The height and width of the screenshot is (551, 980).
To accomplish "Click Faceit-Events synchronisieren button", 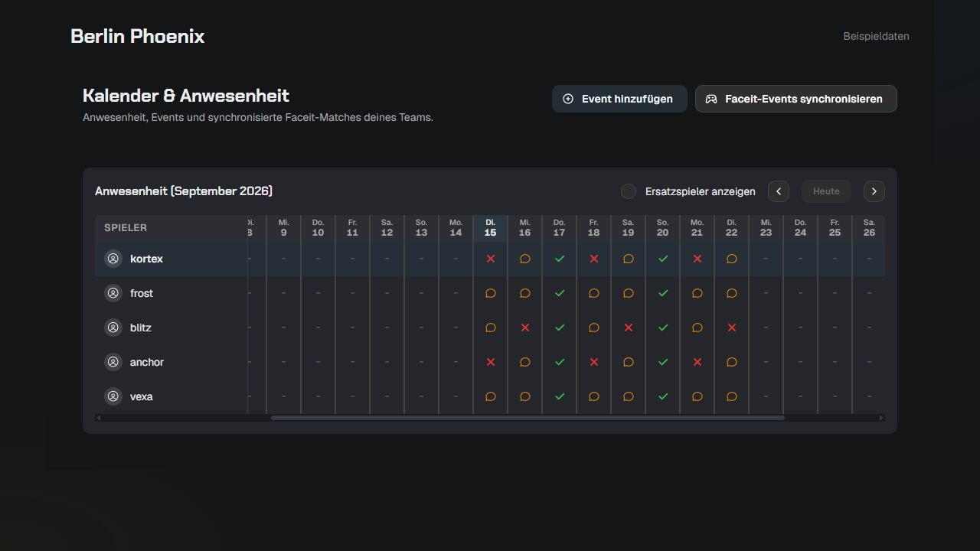I will (x=795, y=99).
